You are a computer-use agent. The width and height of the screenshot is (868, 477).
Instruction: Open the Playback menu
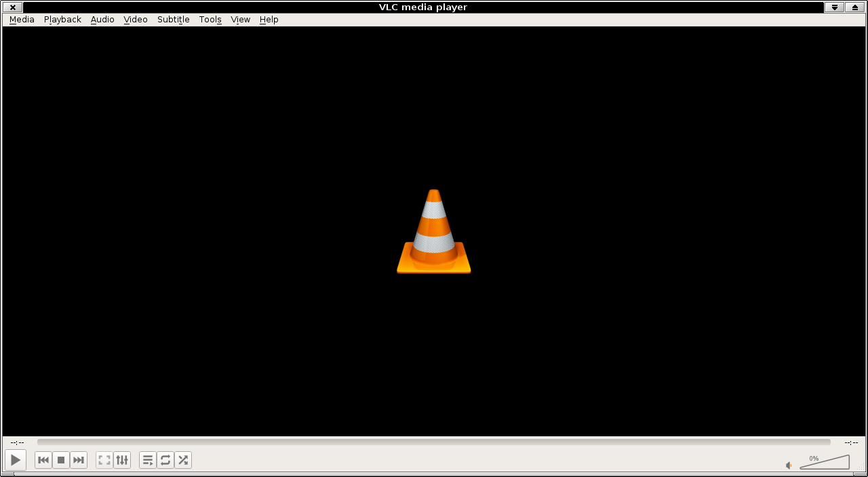[x=62, y=20]
